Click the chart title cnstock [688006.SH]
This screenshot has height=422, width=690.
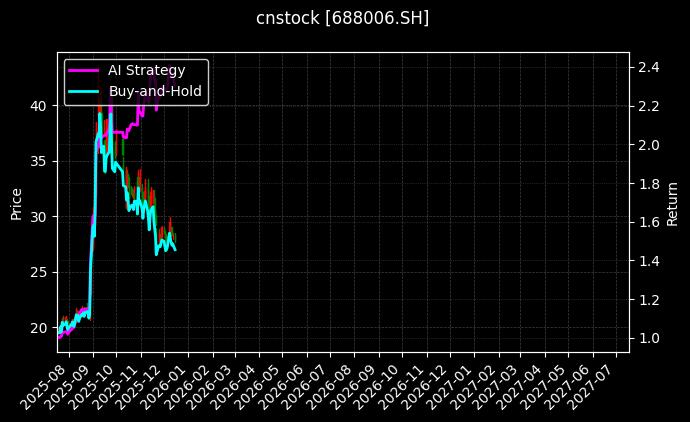344,18
